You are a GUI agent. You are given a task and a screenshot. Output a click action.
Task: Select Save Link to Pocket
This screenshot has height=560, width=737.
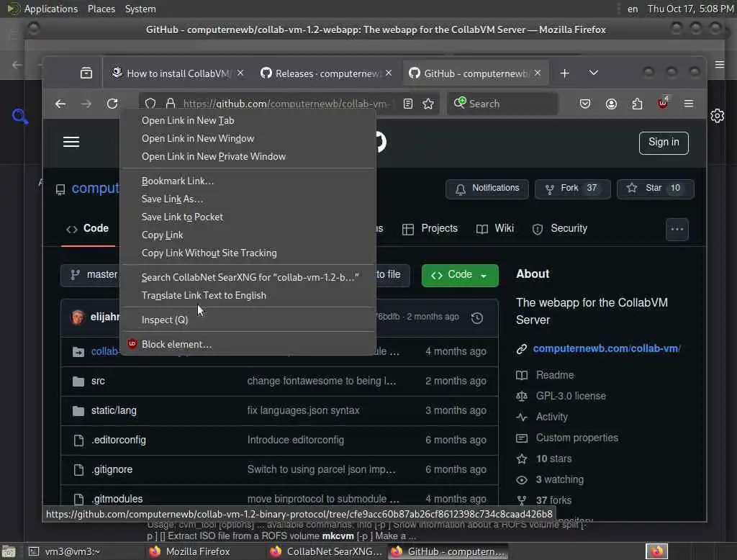pyautogui.click(x=248, y=217)
